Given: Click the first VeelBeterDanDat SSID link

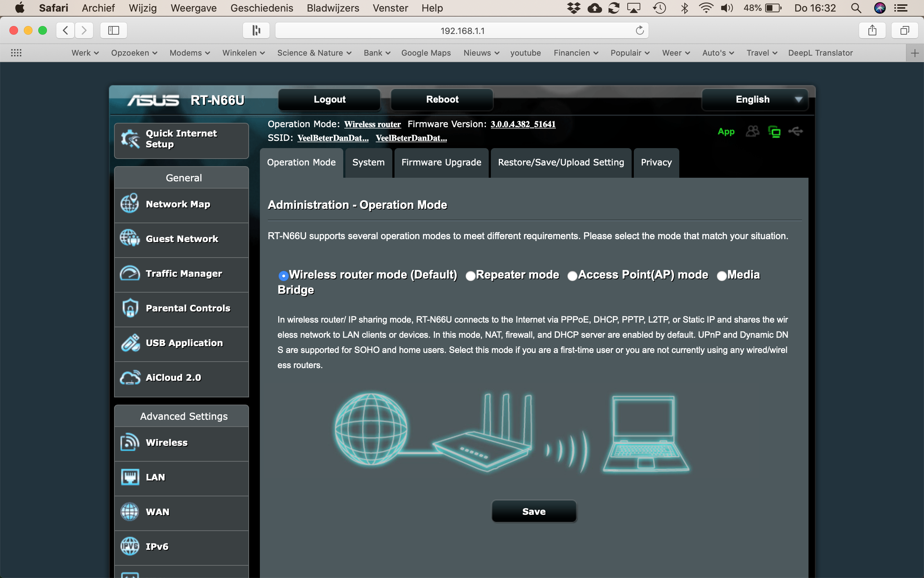Looking at the screenshot, I should coord(332,138).
